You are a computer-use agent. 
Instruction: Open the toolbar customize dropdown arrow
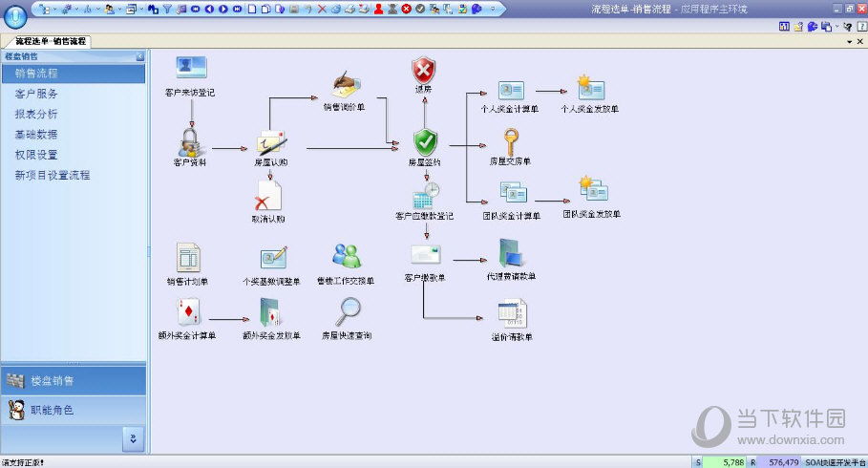[494, 9]
